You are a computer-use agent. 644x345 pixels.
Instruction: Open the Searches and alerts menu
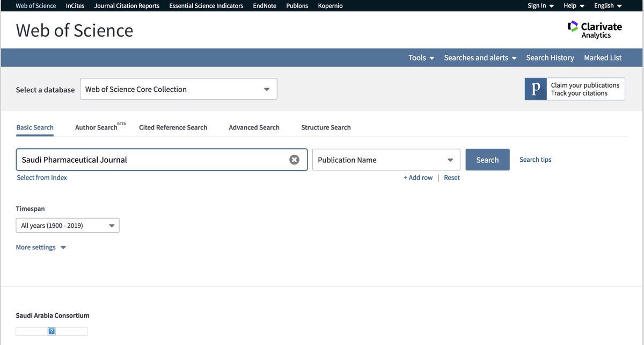point(480,58)
